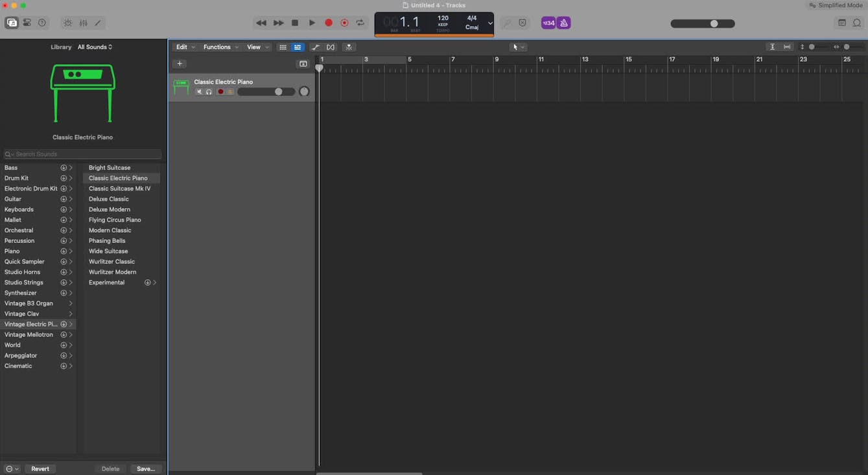
Task: Open the Inspector panel
Action: [27, 23]
